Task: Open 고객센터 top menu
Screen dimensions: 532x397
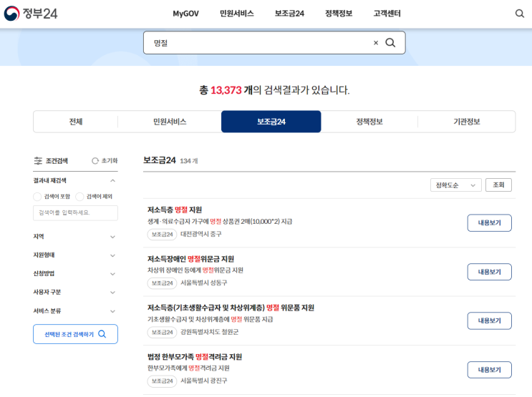Action: [387, 14]
